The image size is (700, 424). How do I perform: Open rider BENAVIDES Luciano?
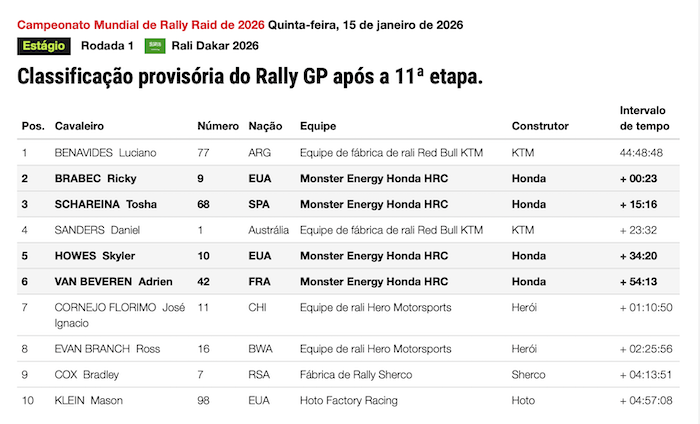pos(107,153)
